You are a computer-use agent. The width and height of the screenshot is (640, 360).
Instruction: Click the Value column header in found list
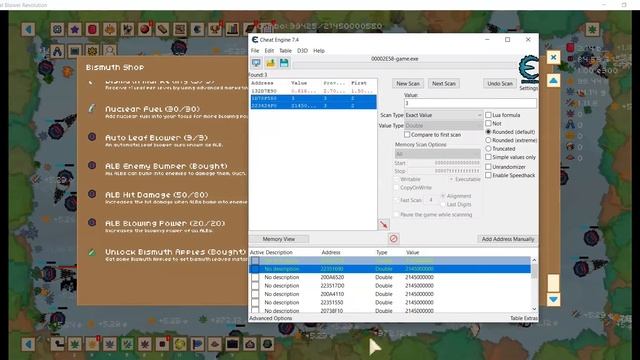299,83
